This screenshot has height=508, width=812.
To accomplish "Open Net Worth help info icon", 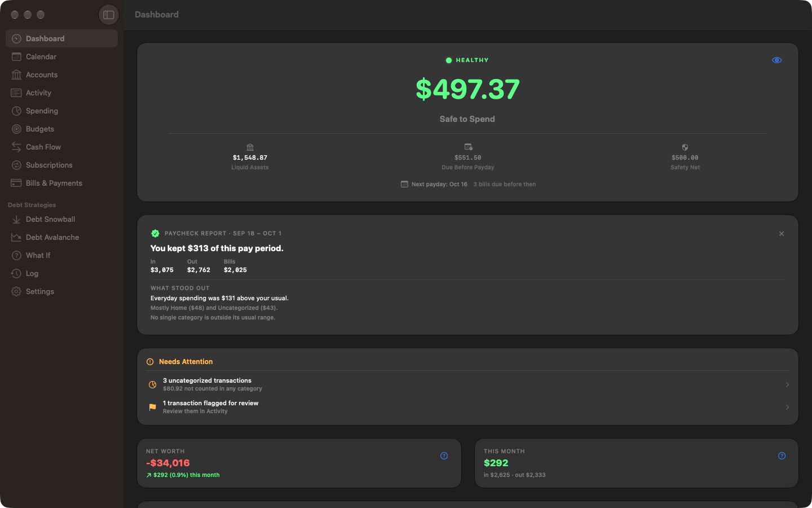I will point(444,456).
